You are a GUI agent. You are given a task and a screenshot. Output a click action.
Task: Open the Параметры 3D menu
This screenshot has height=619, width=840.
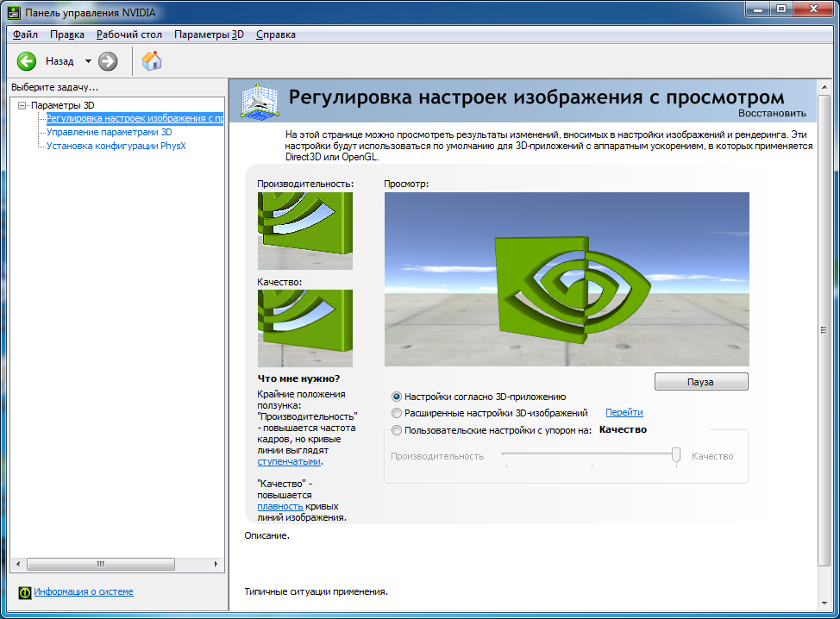click(x=209, y=34)
